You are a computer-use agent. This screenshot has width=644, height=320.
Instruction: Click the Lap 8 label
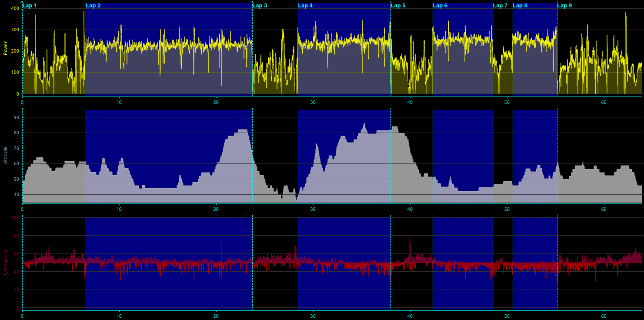pos(520,6)
